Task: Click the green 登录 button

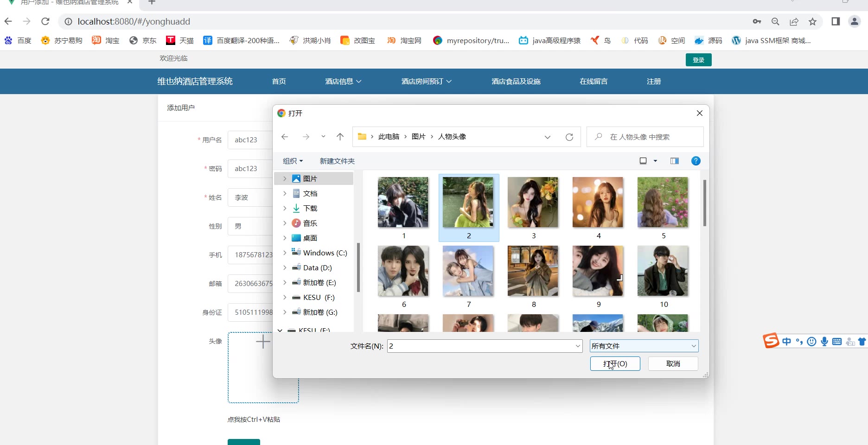Action: point(698,60)
